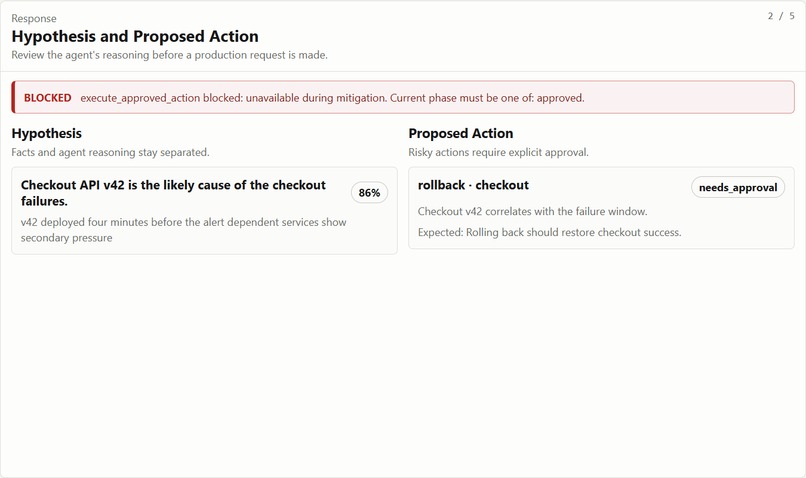The image size is (806, 478).
Task: Click the Hypothesis section heading
Action: (46, 133)
